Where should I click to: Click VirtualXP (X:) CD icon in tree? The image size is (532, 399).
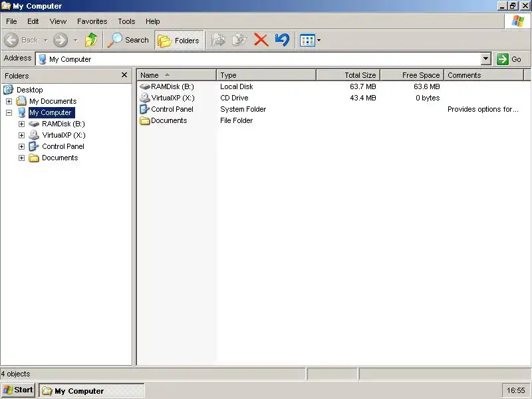34,135
